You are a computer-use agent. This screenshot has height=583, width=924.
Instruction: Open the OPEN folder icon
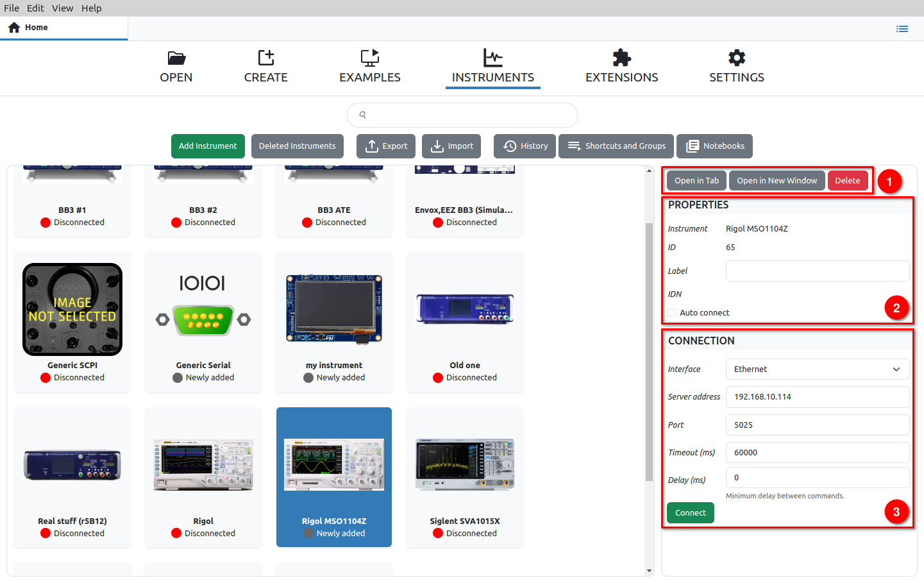pyautogui.click(x=176, y=58)
